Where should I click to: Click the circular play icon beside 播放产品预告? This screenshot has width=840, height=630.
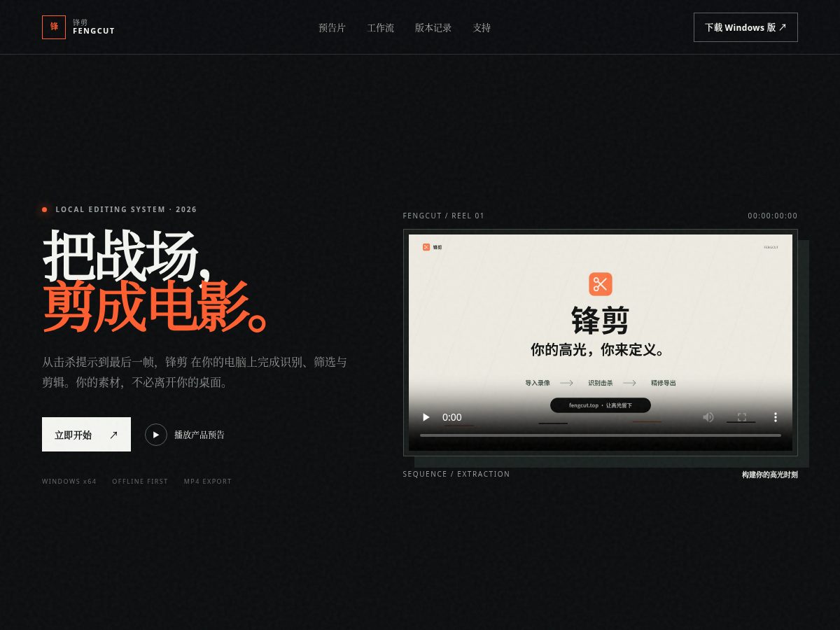[156, 435]
